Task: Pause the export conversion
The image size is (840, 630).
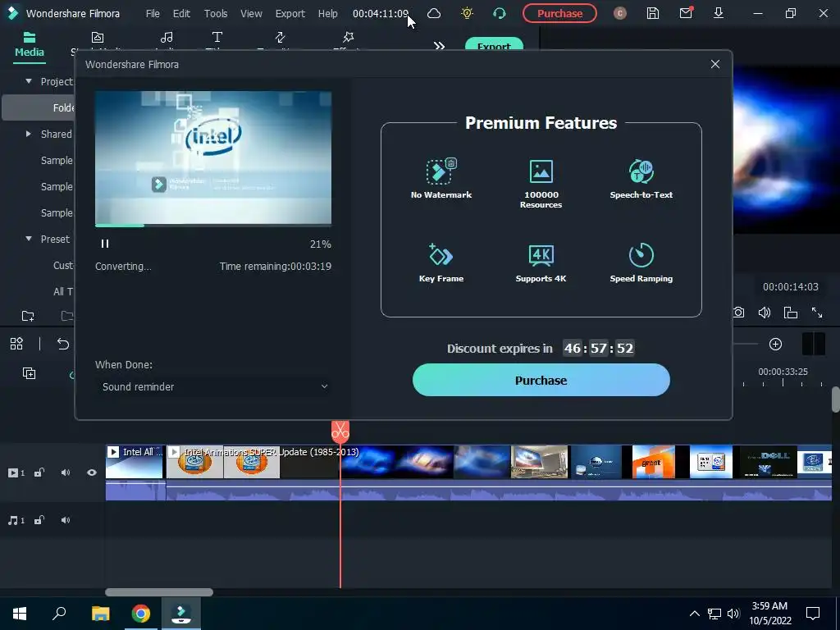Action: (105, 244)
